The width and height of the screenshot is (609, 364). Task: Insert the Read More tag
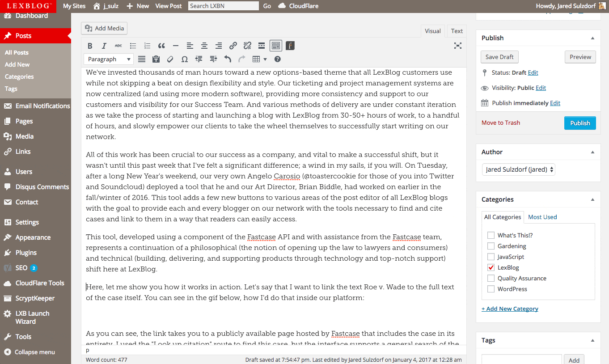point(262,46)
